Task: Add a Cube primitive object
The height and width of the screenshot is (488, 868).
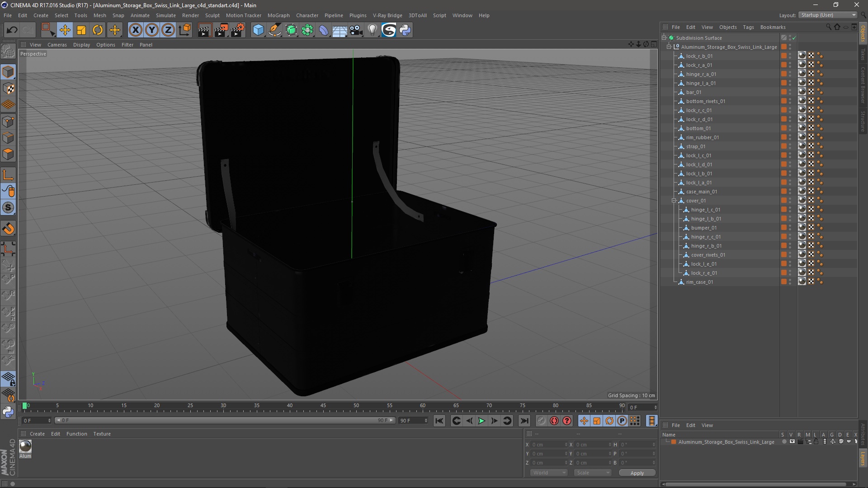Action: [x=258, y=30]
